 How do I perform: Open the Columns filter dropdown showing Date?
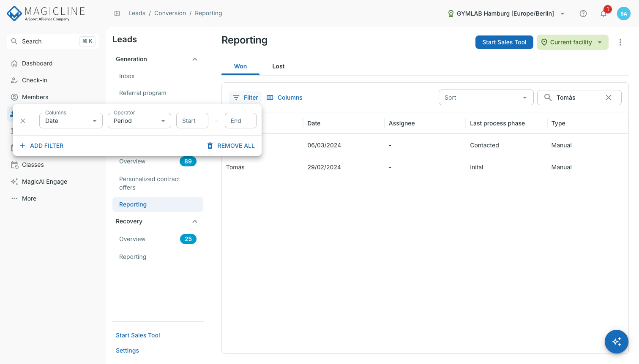pos(71,121)
